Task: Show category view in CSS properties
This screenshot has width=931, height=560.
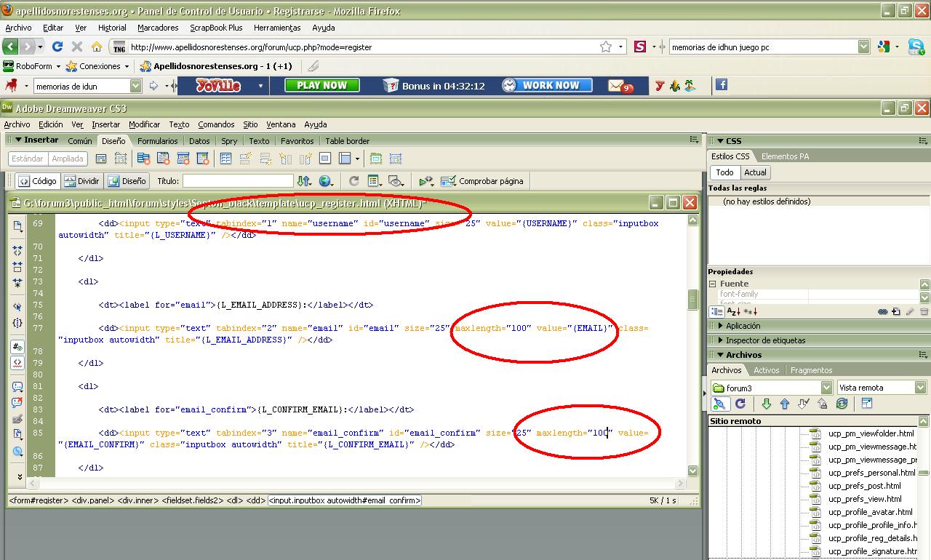Action: (x=716, y=311)
